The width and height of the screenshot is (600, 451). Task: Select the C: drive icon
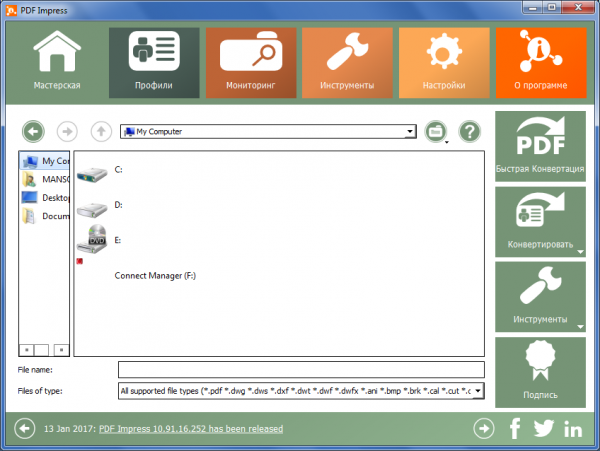92,175
